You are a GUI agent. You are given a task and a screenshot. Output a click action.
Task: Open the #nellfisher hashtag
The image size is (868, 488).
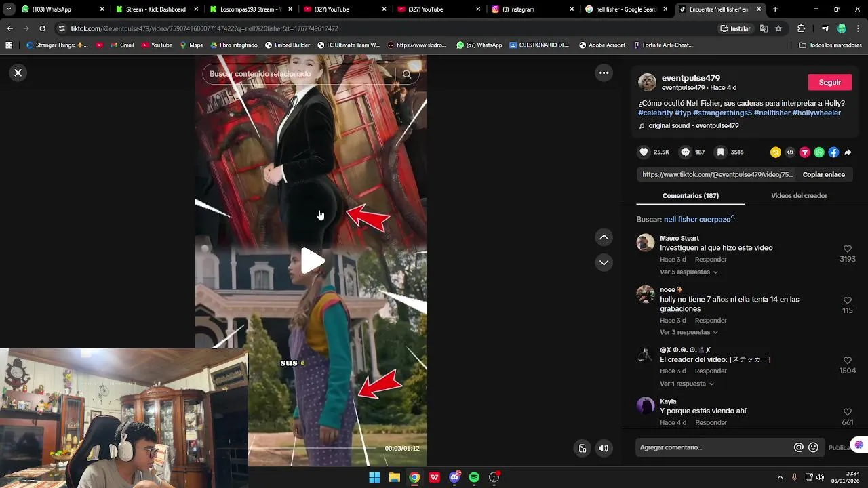[x=772, y=113]
